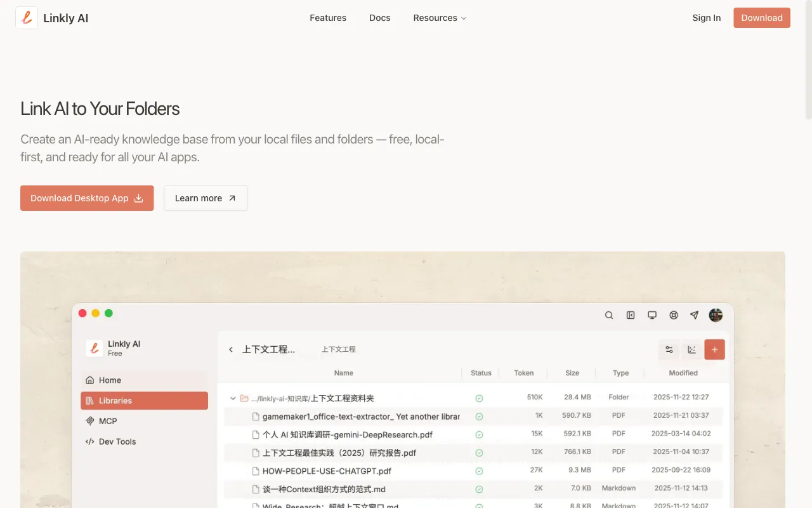This screenshot has width=812, height=508.
Task: Click the 上下文工程 breadcrumb label
Action: (338, 349)
